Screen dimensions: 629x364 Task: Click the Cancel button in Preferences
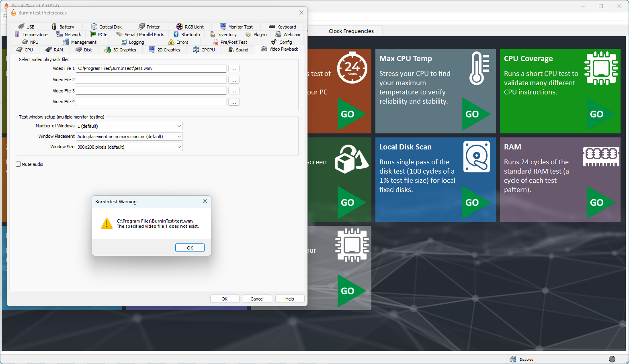pyautogui.click(x=257, y=299)
